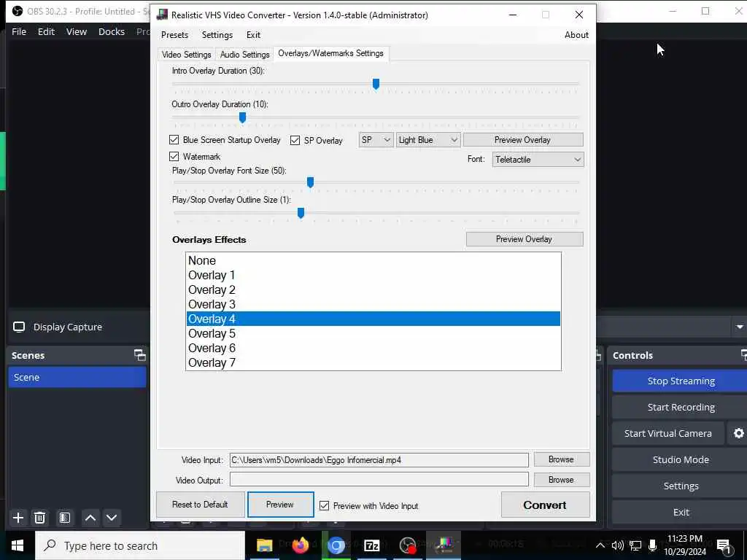This screenshot has height=560, width=747.
Task: Move scene up arrow in OBS
Action: [90, 518]
